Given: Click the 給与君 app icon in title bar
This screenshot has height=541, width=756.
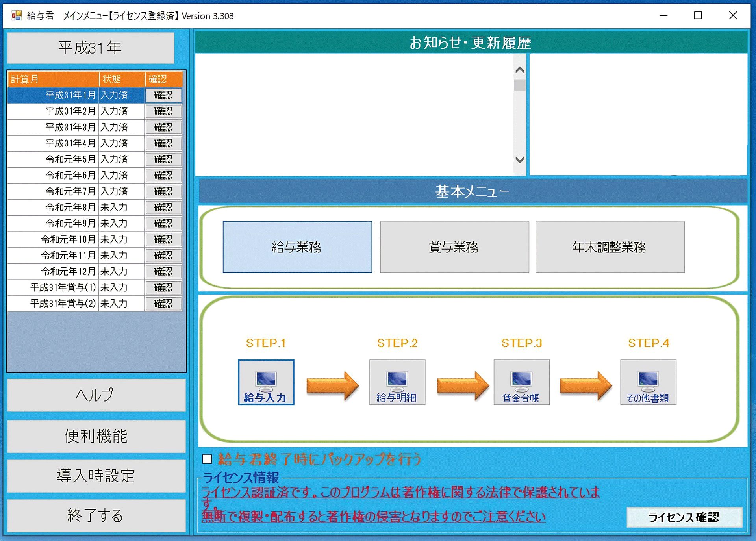Looking at the screenshot, I should click(17, 15).
